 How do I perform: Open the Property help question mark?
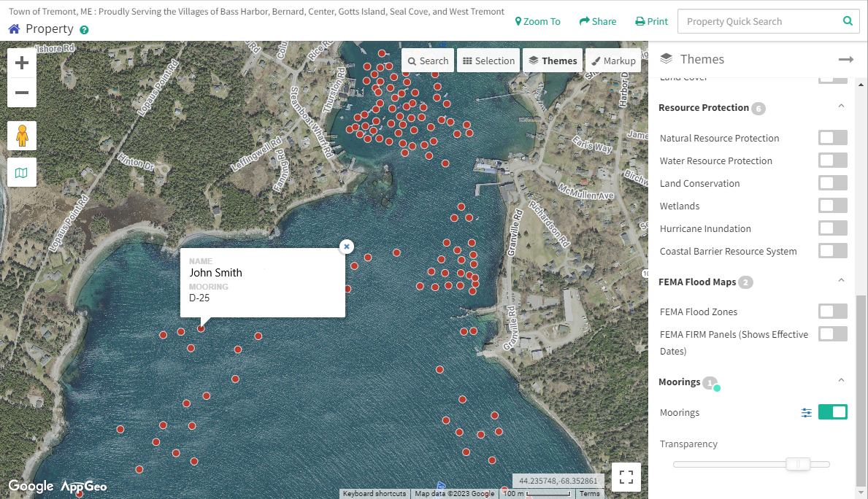pos(84,30)
